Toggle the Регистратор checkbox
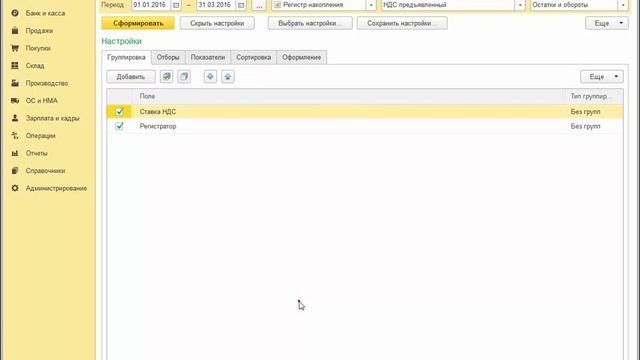This screenshot has height=360, width=640. (x=120, y=126)
